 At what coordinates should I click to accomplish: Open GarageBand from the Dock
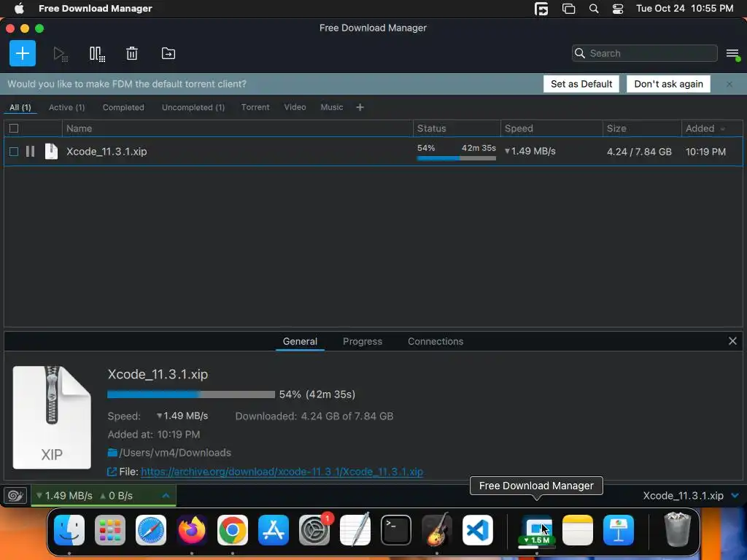click(x=437, y=530)
